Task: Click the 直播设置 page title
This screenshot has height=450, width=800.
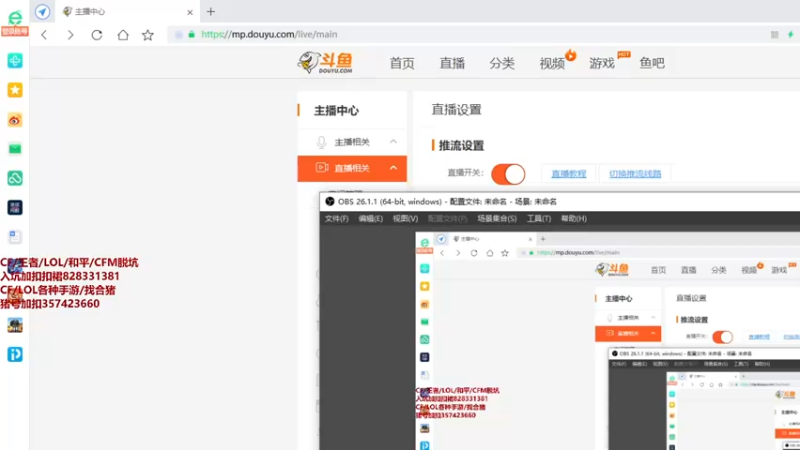Action: (457, 110)
